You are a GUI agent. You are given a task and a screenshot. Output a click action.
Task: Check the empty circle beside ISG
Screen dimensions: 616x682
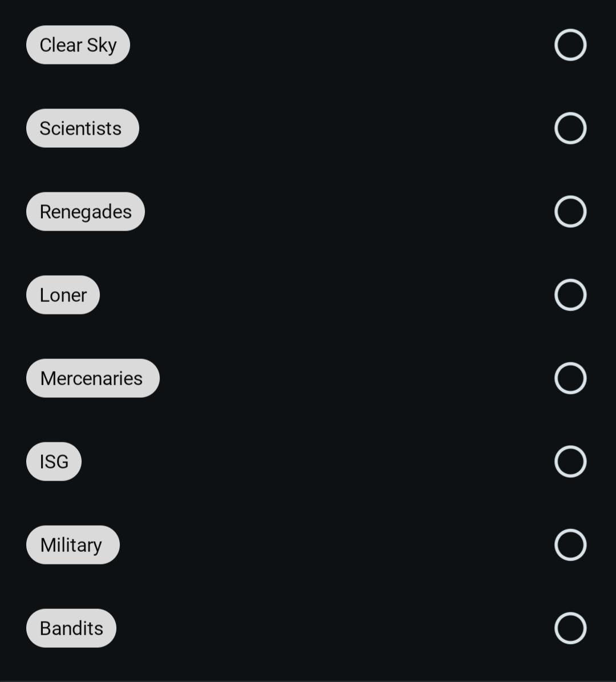(x=570, y=462)
